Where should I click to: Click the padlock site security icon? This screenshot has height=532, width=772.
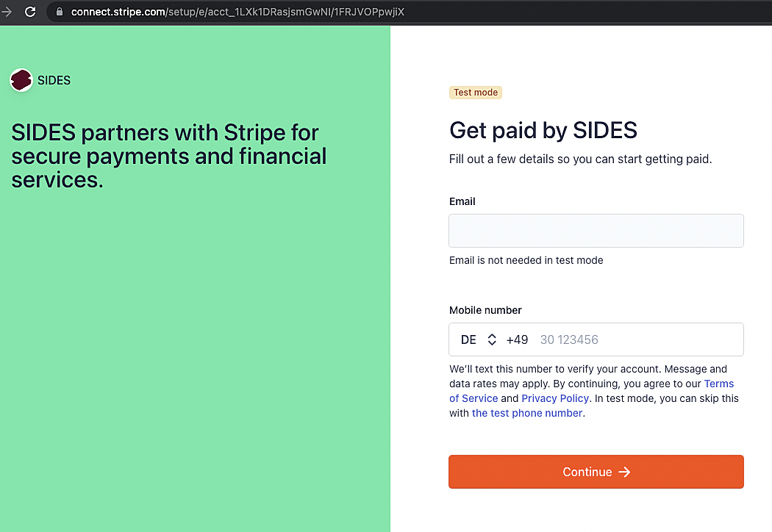click(60, 12)
